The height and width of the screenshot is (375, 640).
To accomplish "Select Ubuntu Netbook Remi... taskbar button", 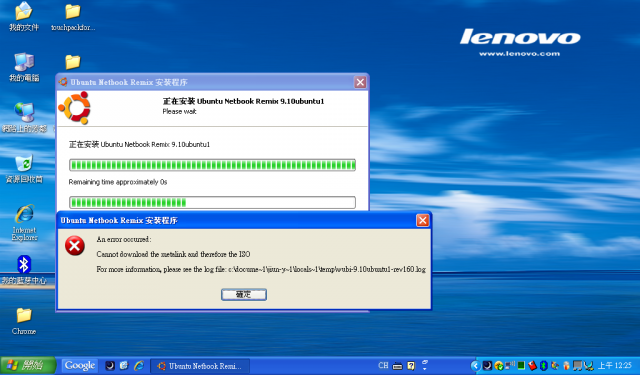I will [x=200, y=366].
